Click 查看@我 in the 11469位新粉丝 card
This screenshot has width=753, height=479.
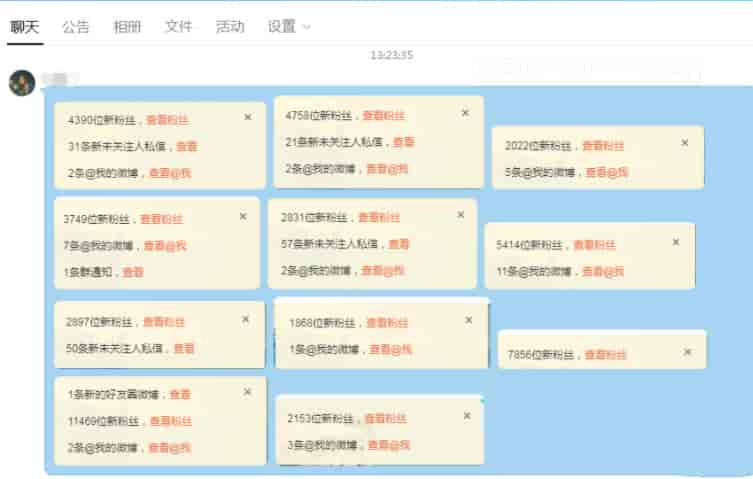(170, 447)
